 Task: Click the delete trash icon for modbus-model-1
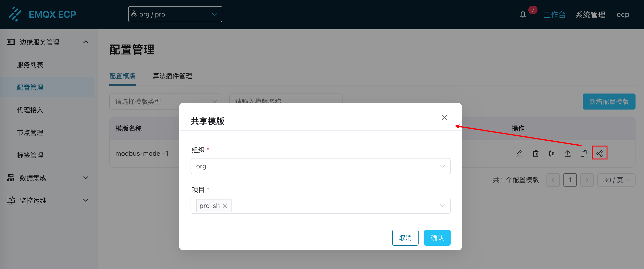pos(535,153)
